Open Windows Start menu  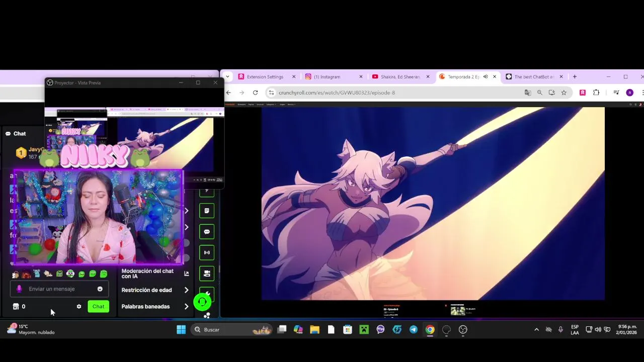click(181, 330)
